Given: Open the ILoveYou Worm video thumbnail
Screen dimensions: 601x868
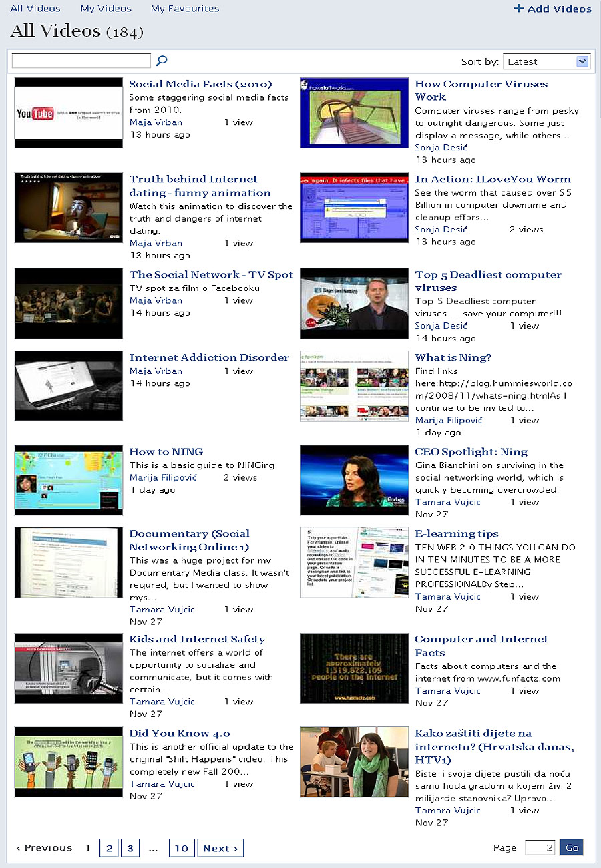Looking at the screenshot, I should tap(355, 208).
